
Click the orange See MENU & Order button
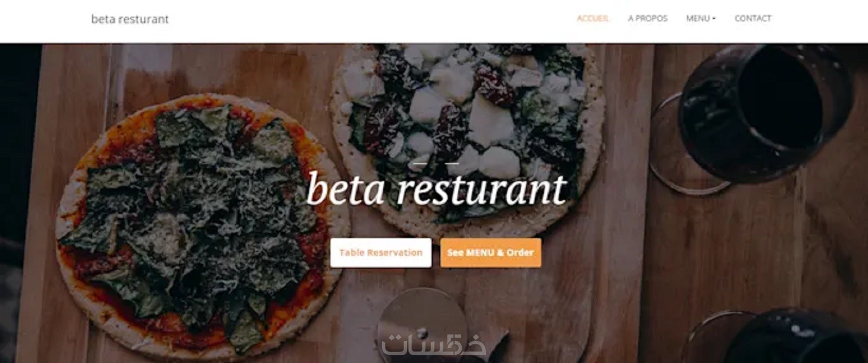[491, 253]
